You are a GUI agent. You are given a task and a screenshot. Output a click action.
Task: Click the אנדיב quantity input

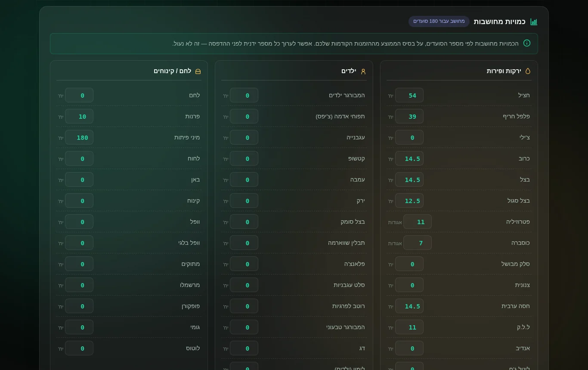409,348
